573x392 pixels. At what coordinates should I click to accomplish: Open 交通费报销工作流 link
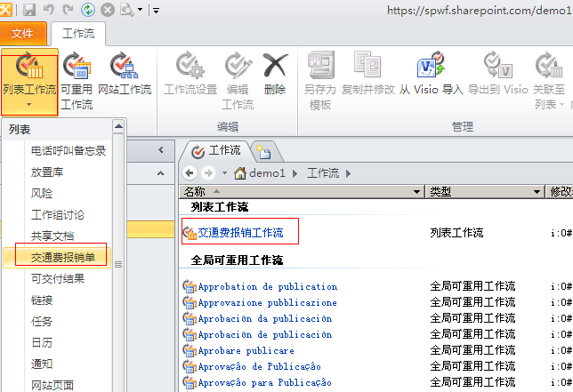(x=240, y=233)
